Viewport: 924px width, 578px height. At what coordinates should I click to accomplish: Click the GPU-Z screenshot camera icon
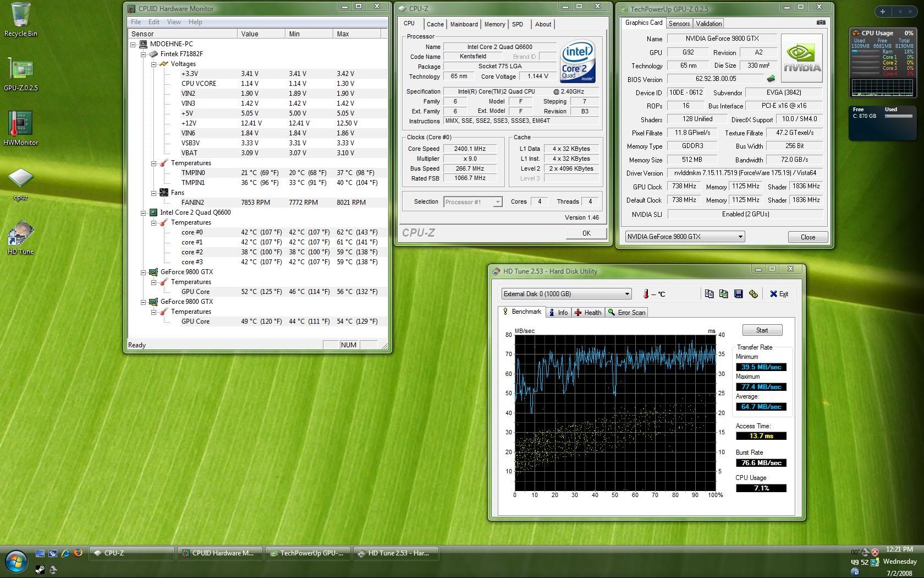821,23
